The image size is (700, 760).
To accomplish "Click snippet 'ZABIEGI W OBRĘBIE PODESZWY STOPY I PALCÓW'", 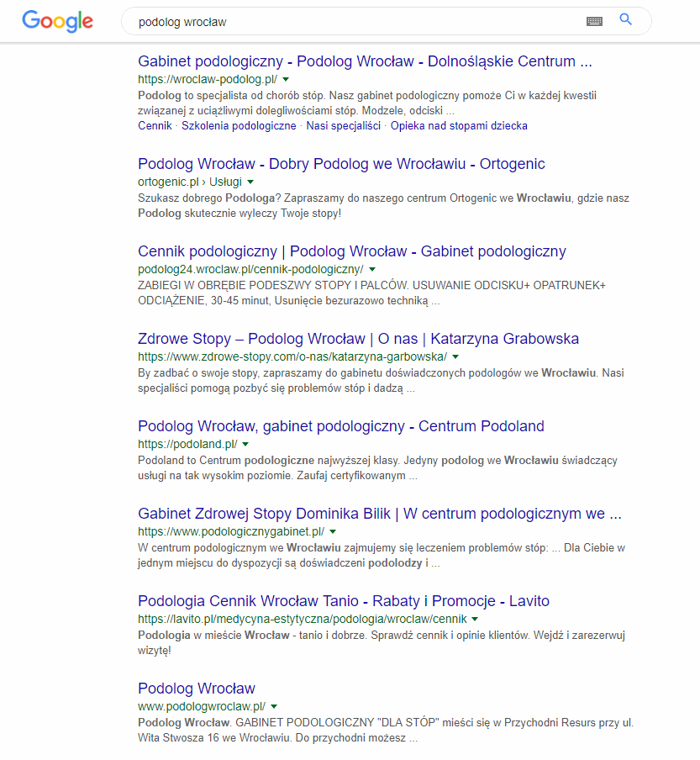I will (x=372, y=293).
